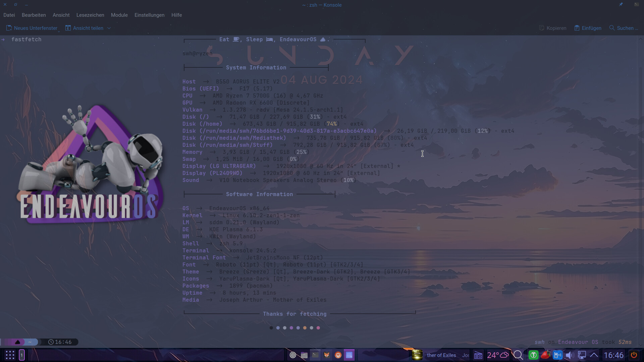644x362 pixels.
Task: Open the Suchen search tool
Action: coord(624,28)
